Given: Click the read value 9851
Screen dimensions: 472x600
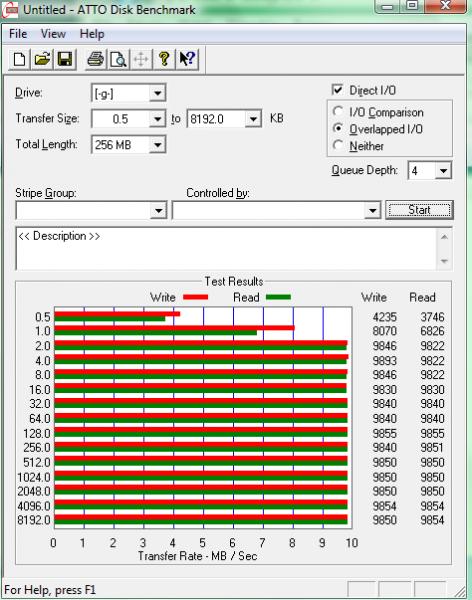Looking at the screenshot, I should point(432,447).
